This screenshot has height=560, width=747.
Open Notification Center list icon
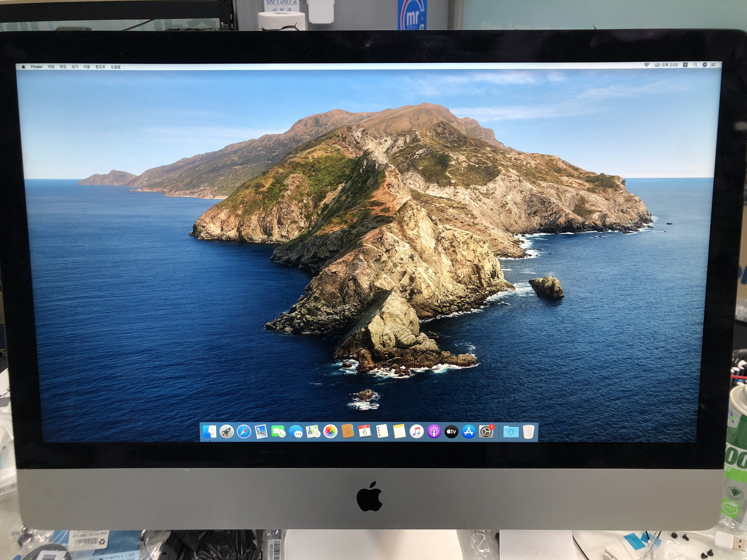tap(713, 64)
